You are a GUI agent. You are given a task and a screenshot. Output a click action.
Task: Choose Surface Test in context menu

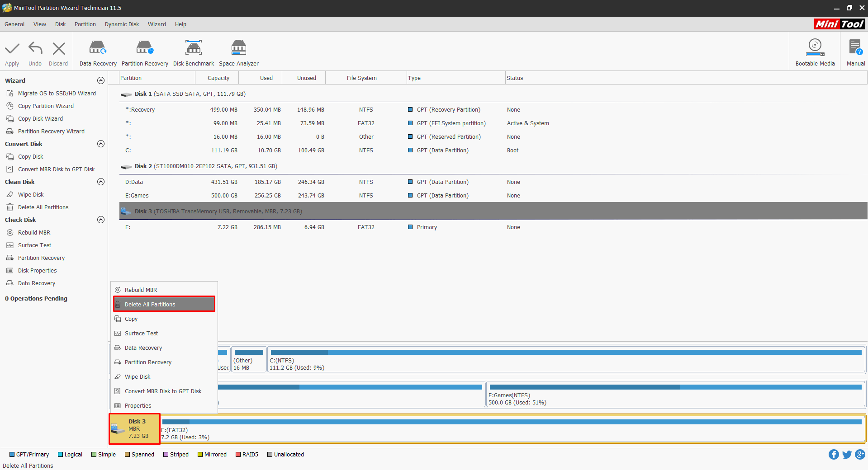click(164, 334)
